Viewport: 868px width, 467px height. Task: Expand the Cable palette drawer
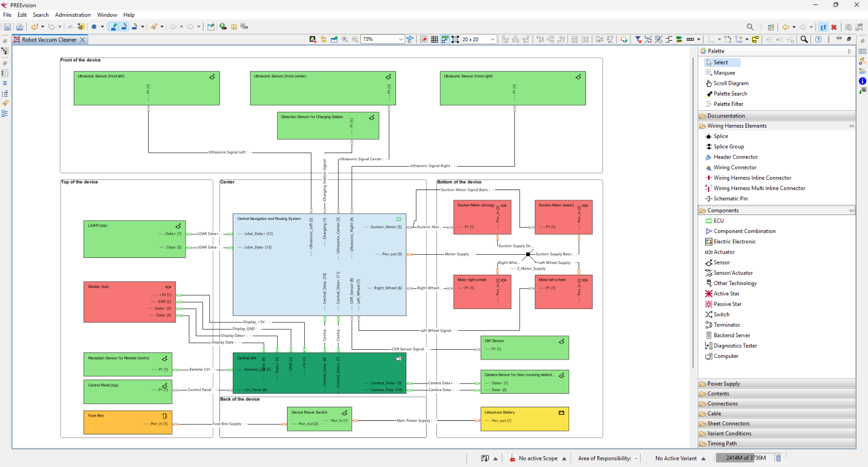coord(777,413)
